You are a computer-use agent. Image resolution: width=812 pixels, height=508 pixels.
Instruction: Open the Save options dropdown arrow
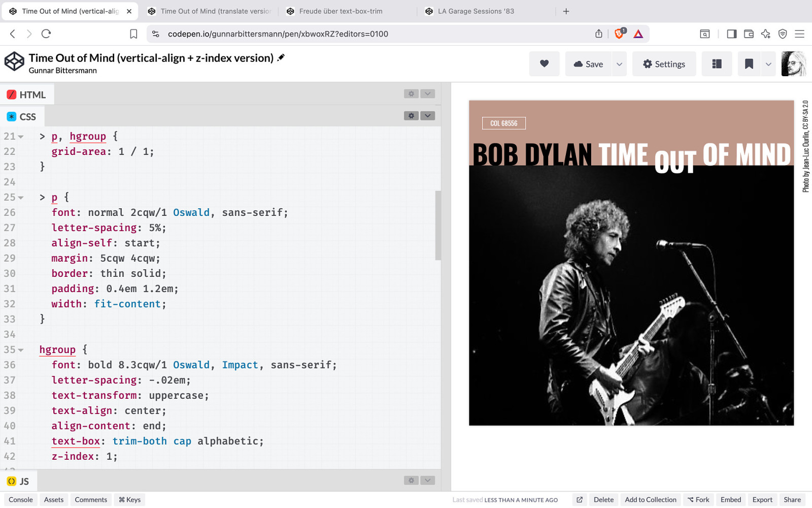coord(619,64)
